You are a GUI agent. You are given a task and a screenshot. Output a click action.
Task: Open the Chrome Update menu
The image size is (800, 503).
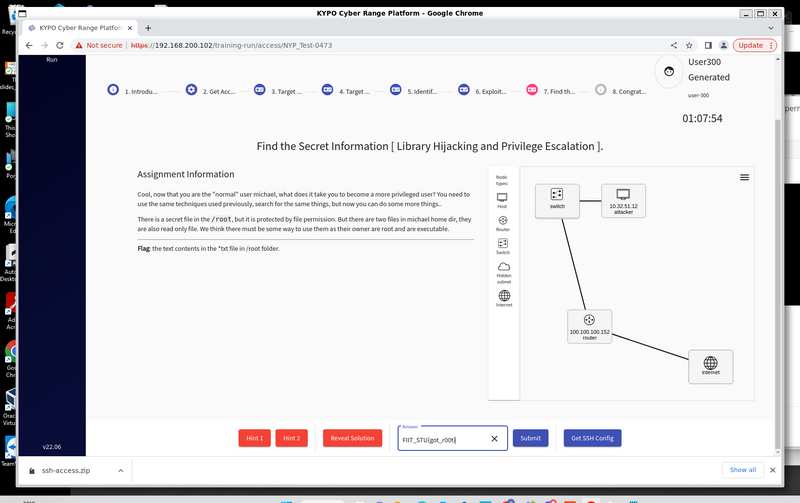[x=755, y=45]
